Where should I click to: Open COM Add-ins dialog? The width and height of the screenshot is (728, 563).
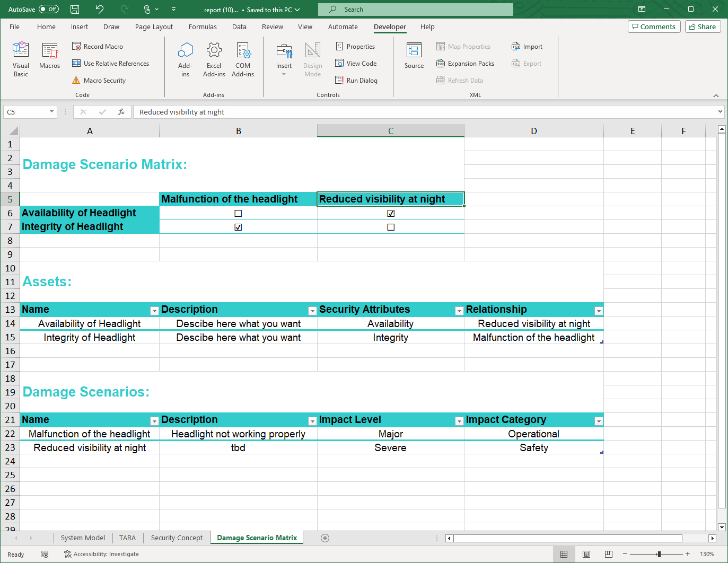(243, 59)
